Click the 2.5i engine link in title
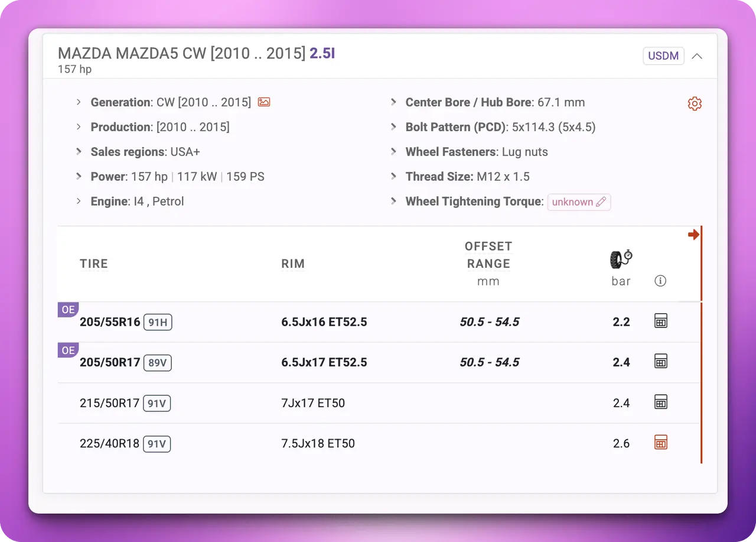 tap(322, 54)
